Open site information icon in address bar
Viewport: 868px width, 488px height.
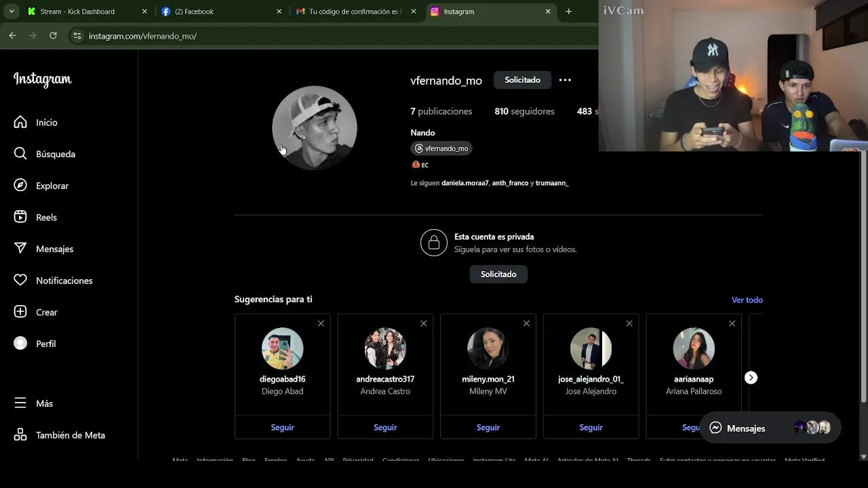pyautogui.click(x=77, y=36)
